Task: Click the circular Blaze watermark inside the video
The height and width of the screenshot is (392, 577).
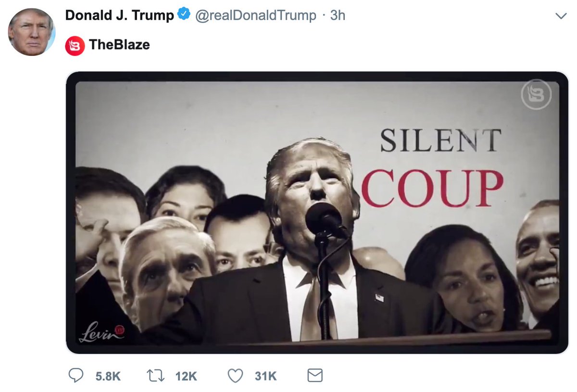Action: pyautogui.click(x=536, y=95)
